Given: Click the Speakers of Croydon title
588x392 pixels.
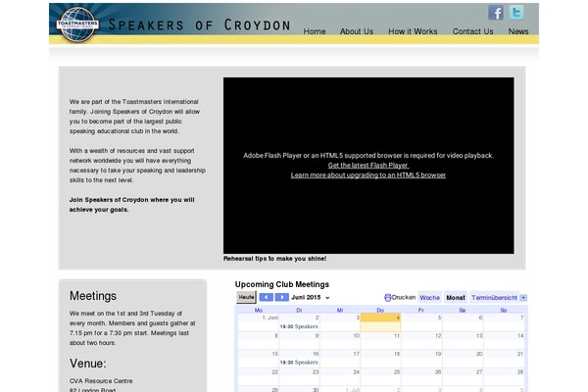Looking at the screenshot, I should pos(200,25).
